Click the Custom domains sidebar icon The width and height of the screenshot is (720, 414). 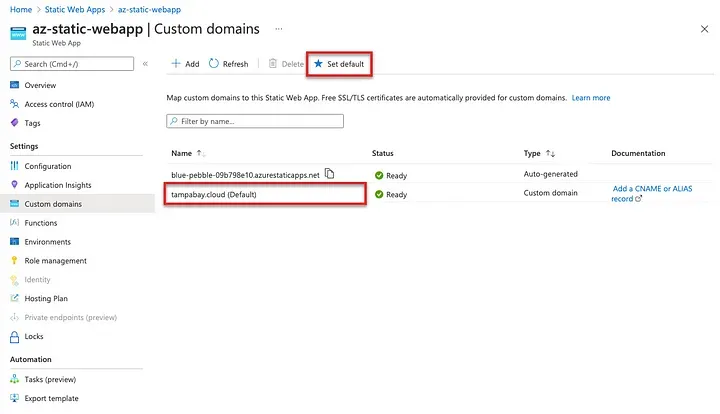tap(15, 203)
